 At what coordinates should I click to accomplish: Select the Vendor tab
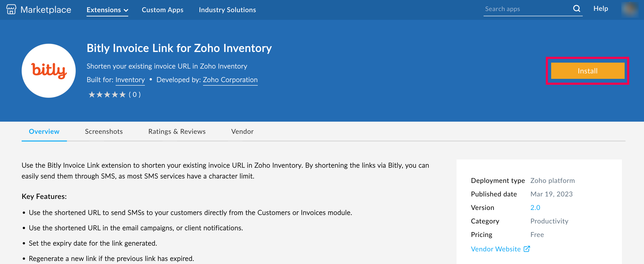coord(242,132)
